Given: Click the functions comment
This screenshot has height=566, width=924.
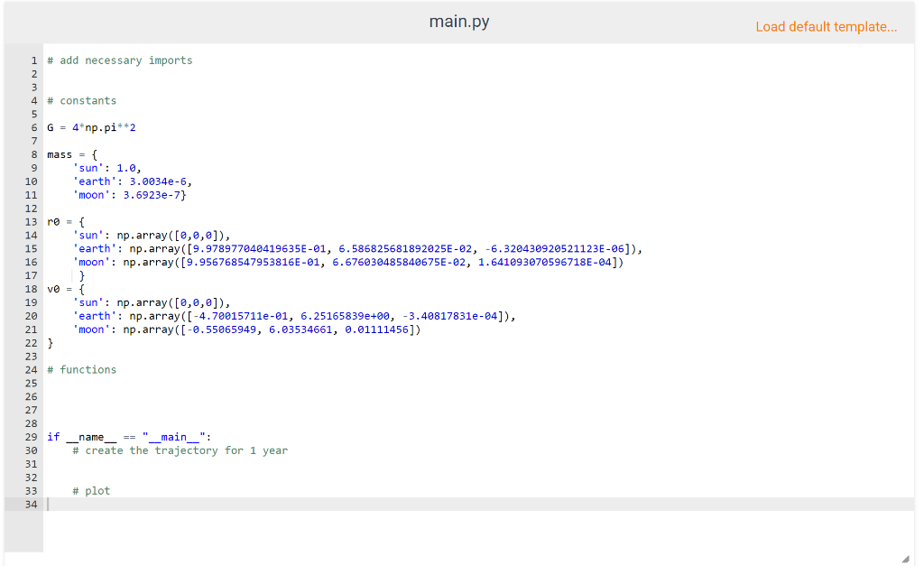Looking at the screenshot, I should [81, 369].
